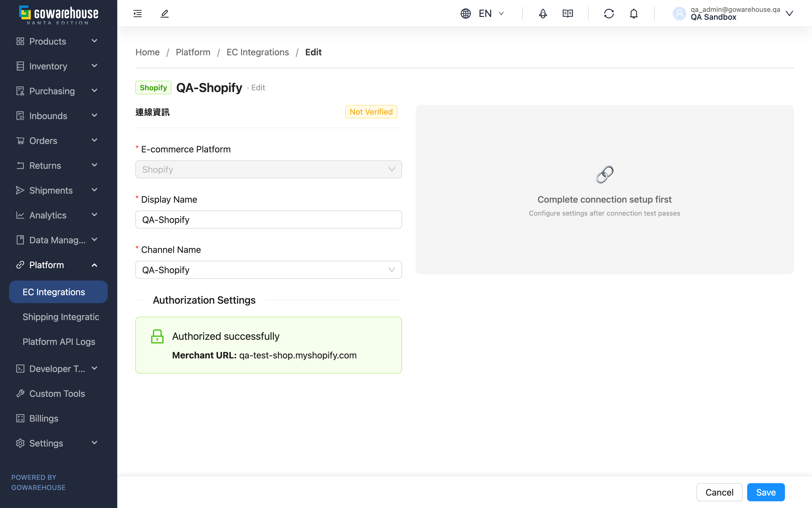Go to Platform breadcrumb link
The height and width of the screenshot is (508, 812).
193,52
